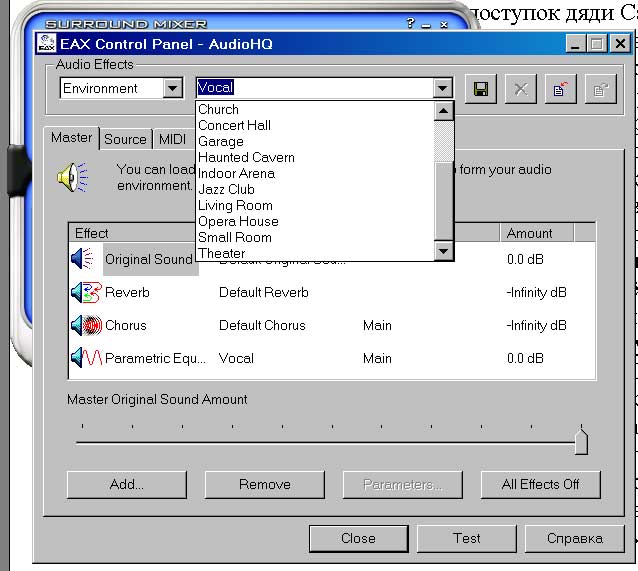Click the Original Sound speaker icon
Image resolution: width=638 pixels, height=571 pixels.
pyautogui.click(x=83, y=259)
